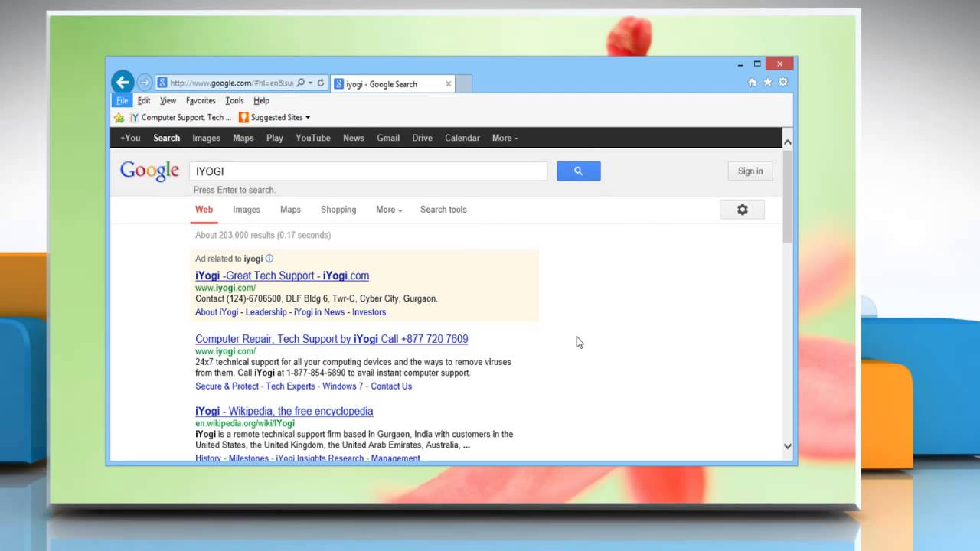Click 'Search' in the black Google bar
The width and height of the screenshot is (980, 551).
(166, 138)
